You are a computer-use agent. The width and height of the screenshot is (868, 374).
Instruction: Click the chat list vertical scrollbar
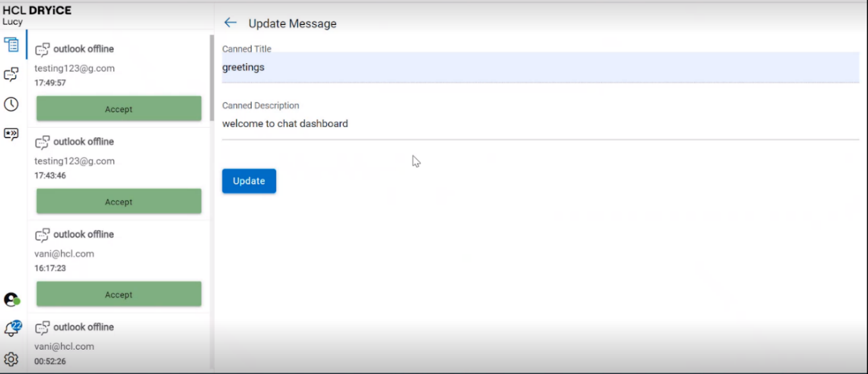[212, 79]
